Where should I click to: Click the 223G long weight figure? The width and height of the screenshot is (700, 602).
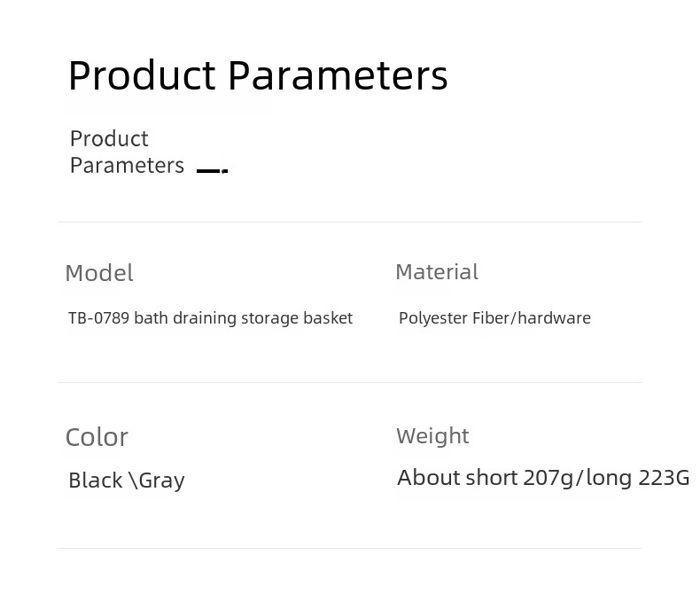pos(665,478)
